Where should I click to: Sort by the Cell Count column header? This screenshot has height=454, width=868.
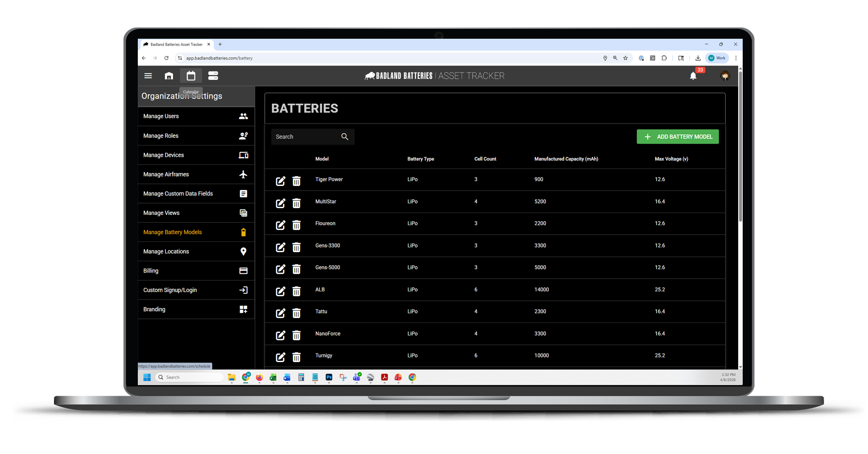pyautogui.click(x=485, y=159)
